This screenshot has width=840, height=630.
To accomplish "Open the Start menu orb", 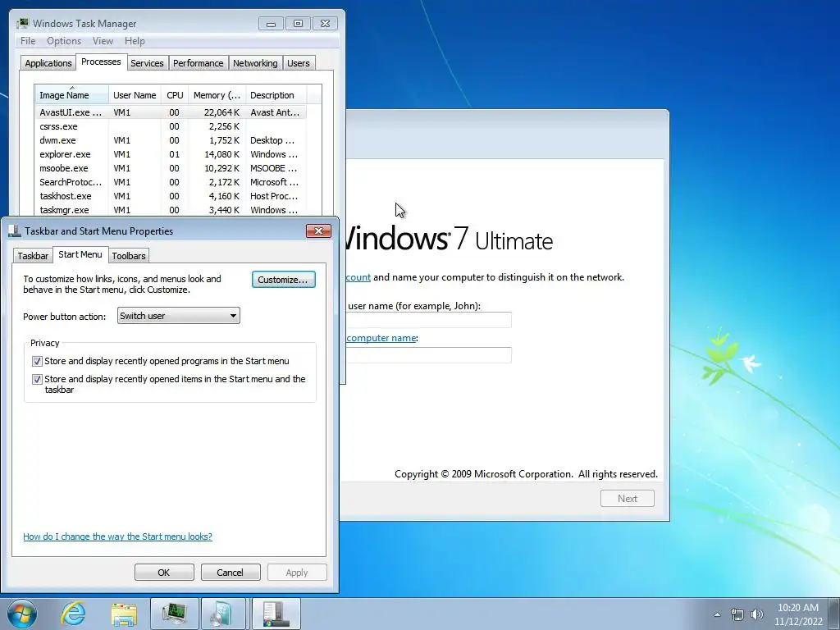I will [22, 614].
